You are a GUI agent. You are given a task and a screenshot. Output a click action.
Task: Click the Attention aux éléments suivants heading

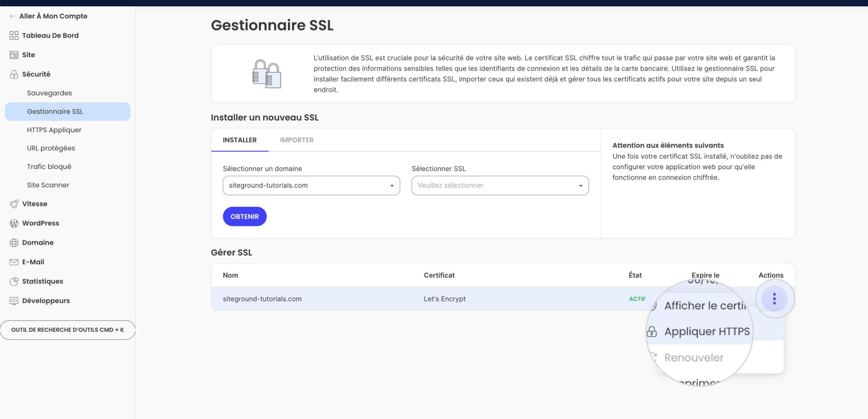point(668,145)
